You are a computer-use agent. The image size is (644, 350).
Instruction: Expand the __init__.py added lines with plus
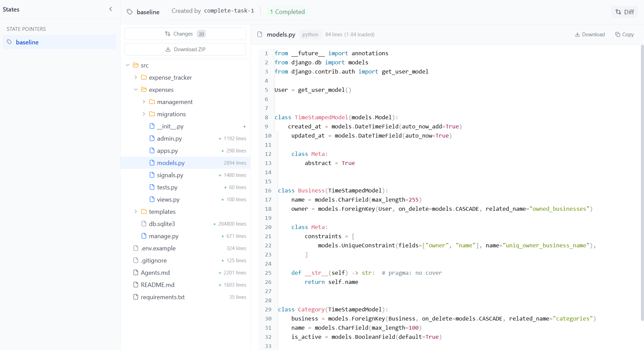click(x=244, y=126)
